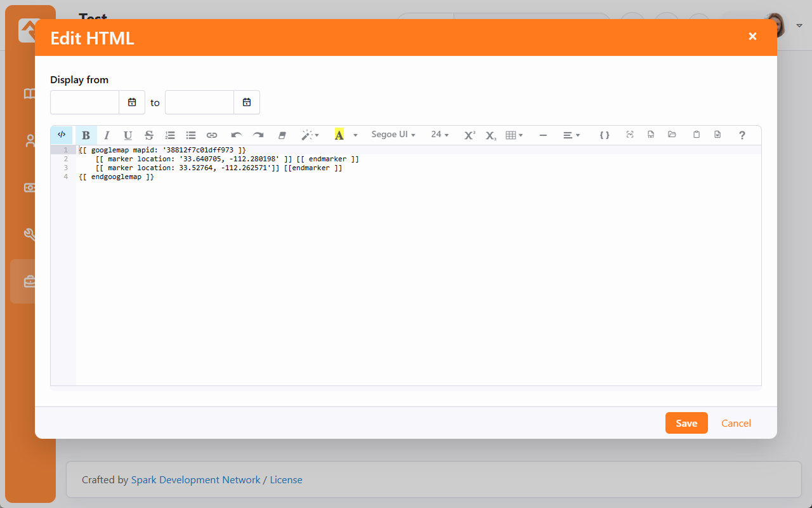Toggle bold formatting
Viewport: 812px width, 508px height.
pos(86,135)
